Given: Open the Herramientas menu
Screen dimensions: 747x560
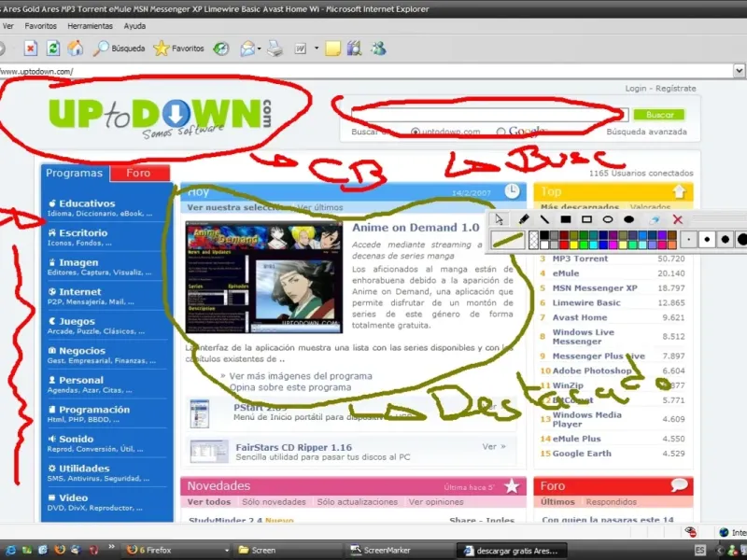Looking at the screenshot, I should click(90, 26).
